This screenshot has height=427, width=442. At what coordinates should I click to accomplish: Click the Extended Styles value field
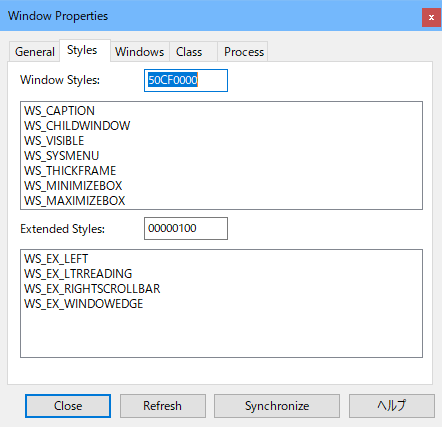click(186, 228)
